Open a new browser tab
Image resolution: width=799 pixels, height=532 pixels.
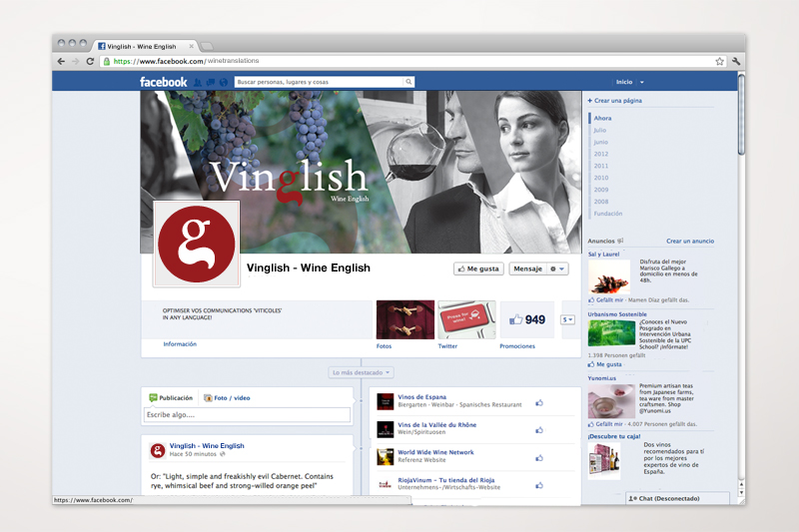pos(207,46)
